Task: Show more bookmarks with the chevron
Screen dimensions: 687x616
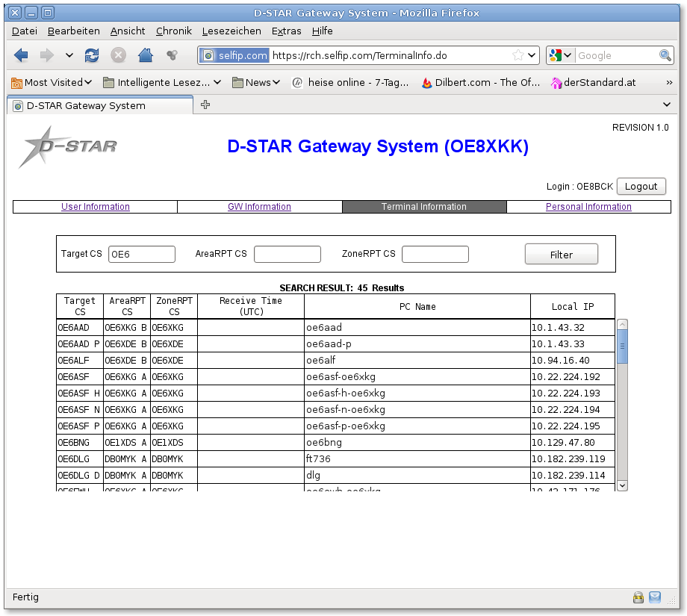Action: point(669,82)
